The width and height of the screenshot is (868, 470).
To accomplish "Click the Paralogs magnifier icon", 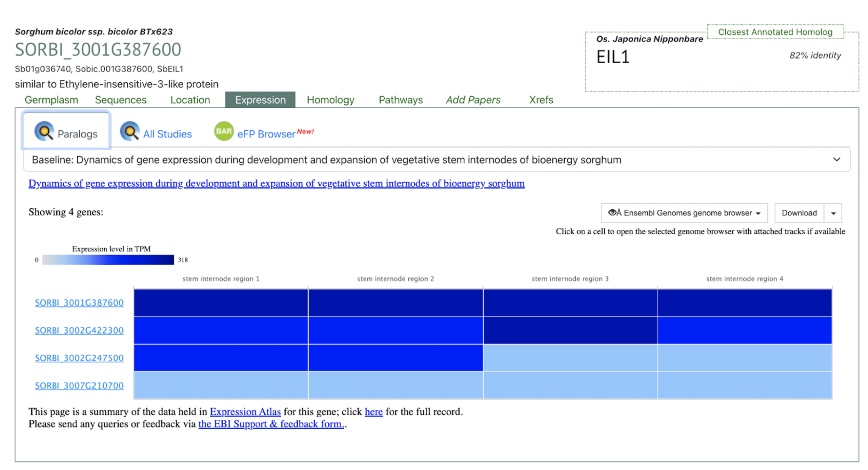I will (44, 131).
